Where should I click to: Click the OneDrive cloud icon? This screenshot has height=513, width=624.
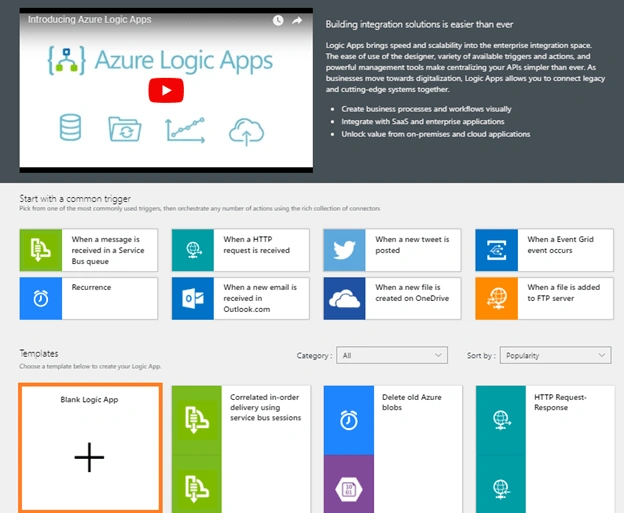[344, 298]
